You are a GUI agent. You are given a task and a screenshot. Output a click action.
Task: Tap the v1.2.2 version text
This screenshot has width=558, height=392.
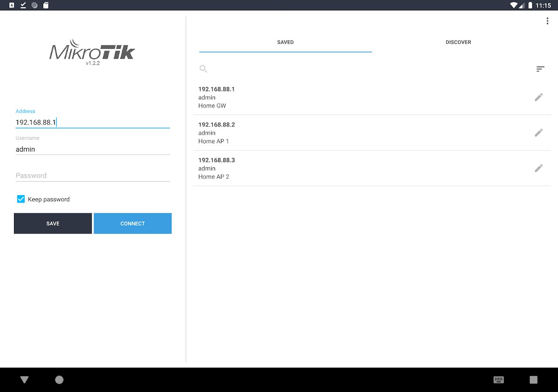[92, 63]
